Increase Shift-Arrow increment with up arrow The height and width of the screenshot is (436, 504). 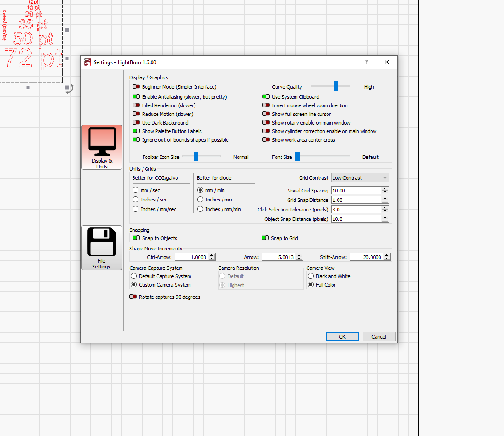(387, 255)
